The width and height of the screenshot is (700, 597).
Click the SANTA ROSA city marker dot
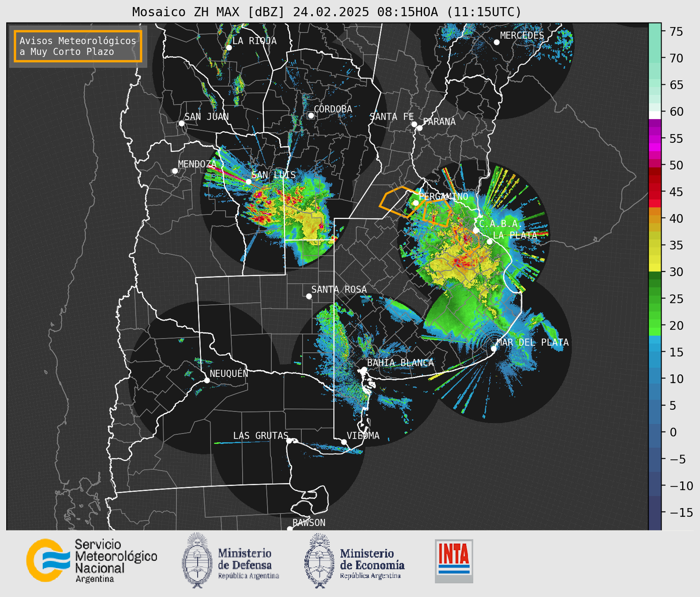(309, 296)
